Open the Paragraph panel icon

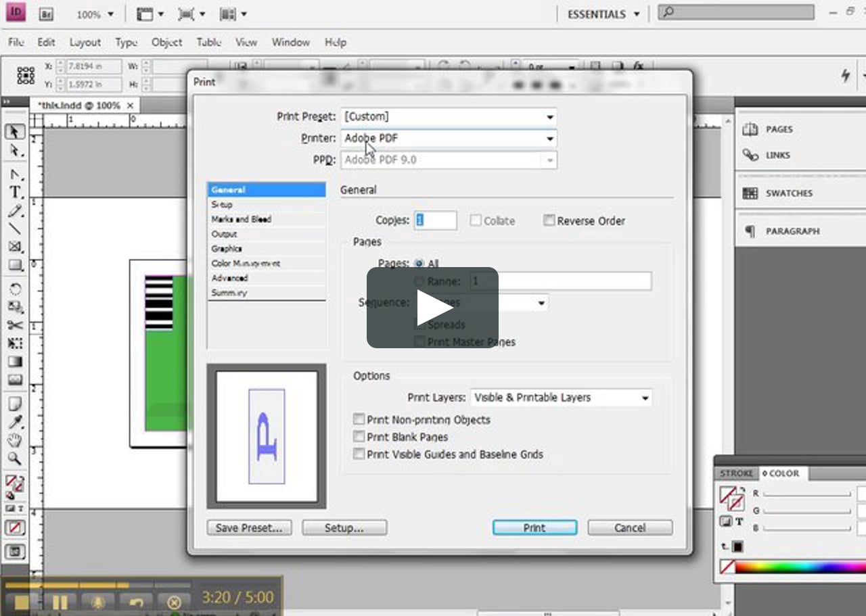click(750, 231)
